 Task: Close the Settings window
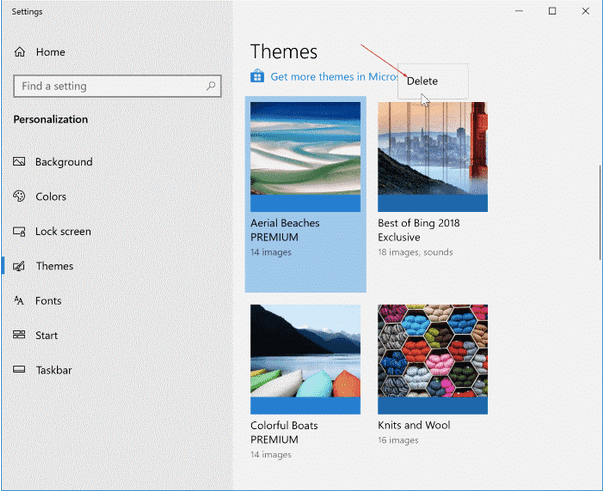(x=585, y=11)
